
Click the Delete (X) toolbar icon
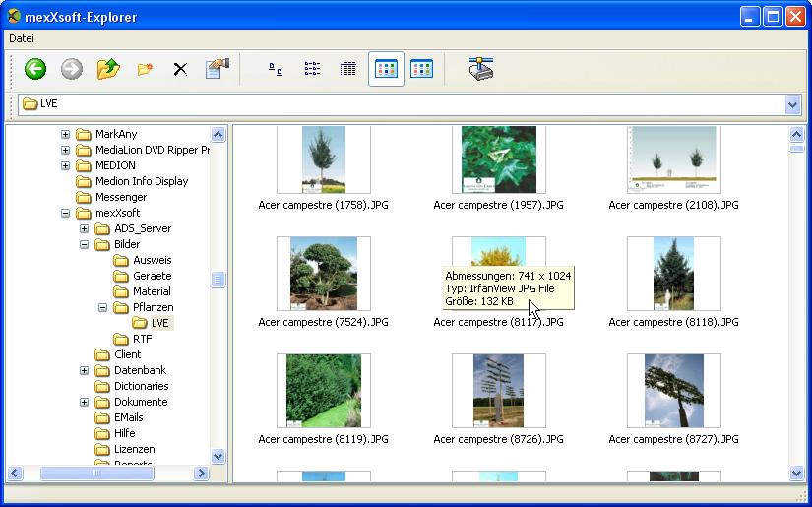coord(180,69)
